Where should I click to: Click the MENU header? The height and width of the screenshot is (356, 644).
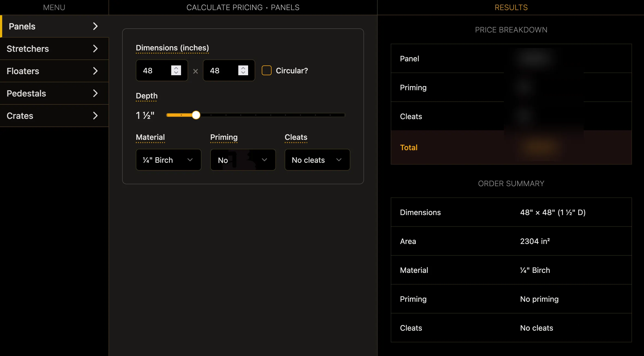coord(54,7)
